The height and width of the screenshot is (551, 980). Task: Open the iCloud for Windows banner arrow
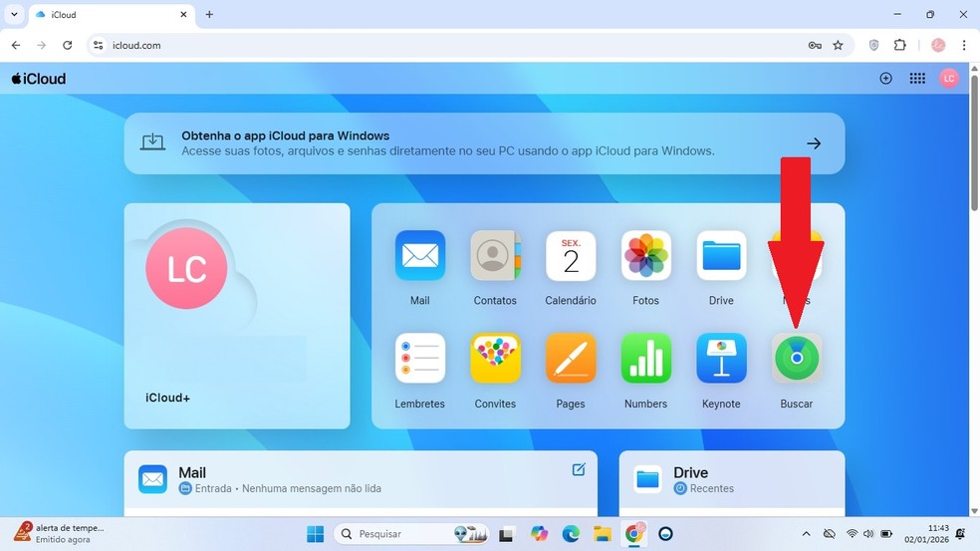[x=813, y=143]
